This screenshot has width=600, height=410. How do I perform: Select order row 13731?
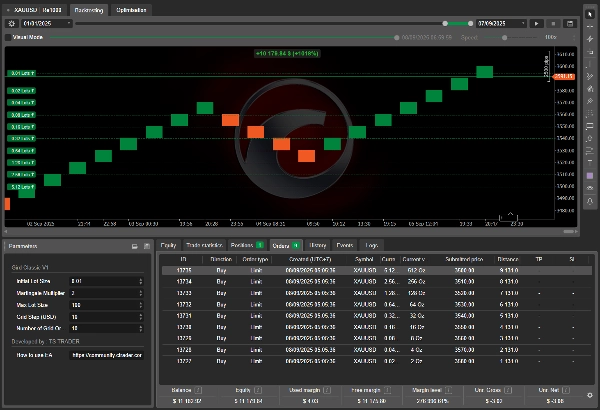pos(377,316)
